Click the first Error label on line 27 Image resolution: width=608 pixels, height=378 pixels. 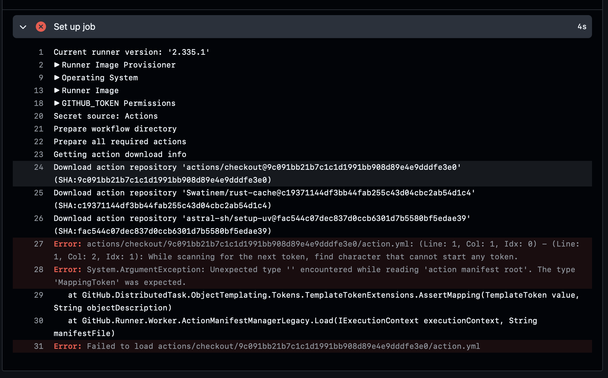pos(67,244)
